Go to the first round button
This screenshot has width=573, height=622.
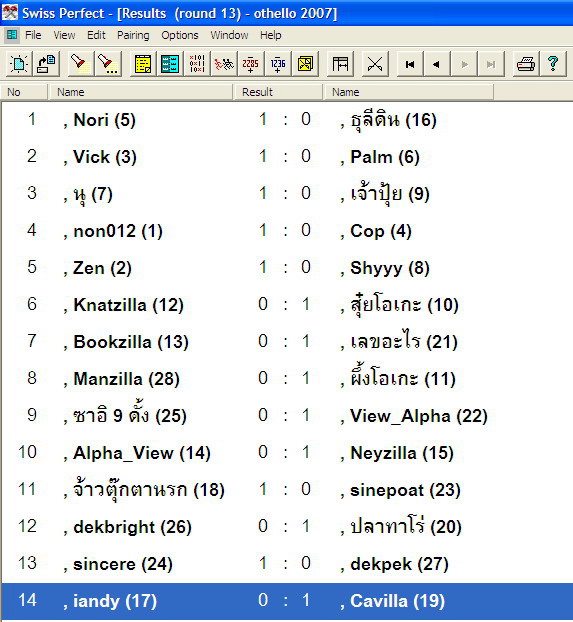point(410,64)
